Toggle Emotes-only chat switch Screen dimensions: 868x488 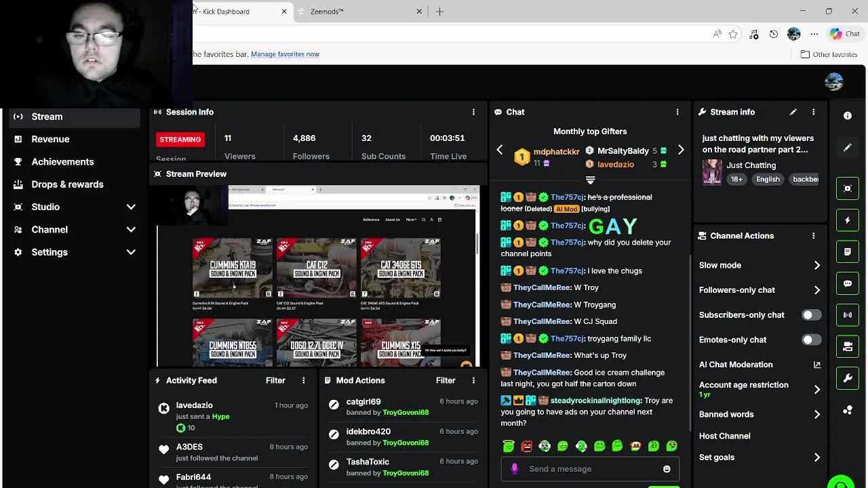pyautogui.click(x=811, y=340)
